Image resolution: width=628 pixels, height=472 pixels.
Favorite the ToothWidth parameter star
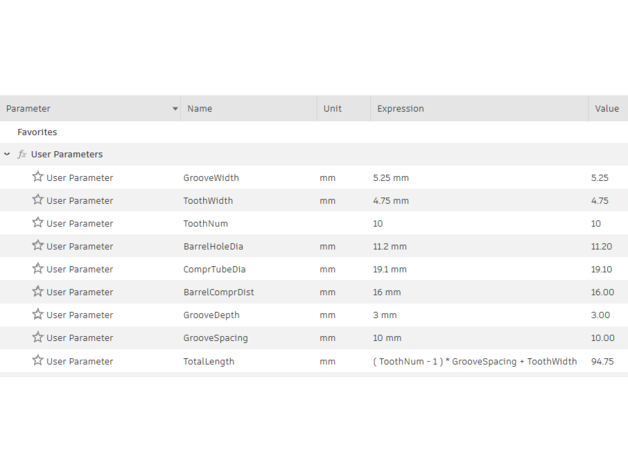(38, 200)
